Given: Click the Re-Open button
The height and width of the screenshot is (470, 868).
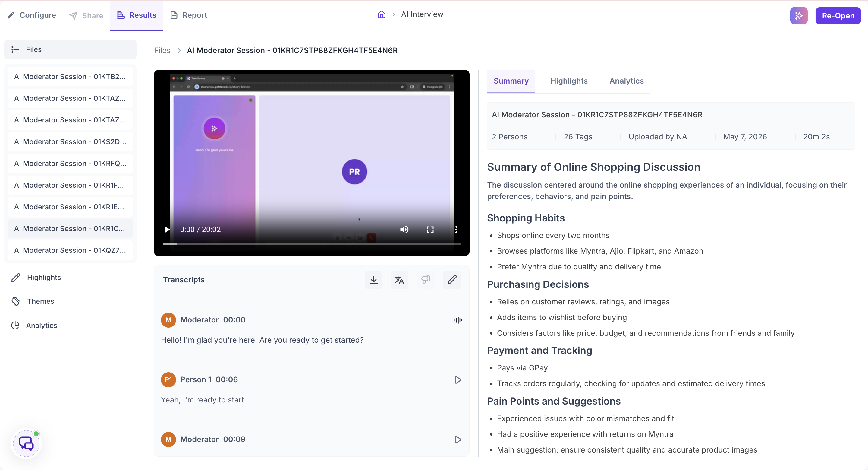Looking at the screenshot, I should [838, 15].
